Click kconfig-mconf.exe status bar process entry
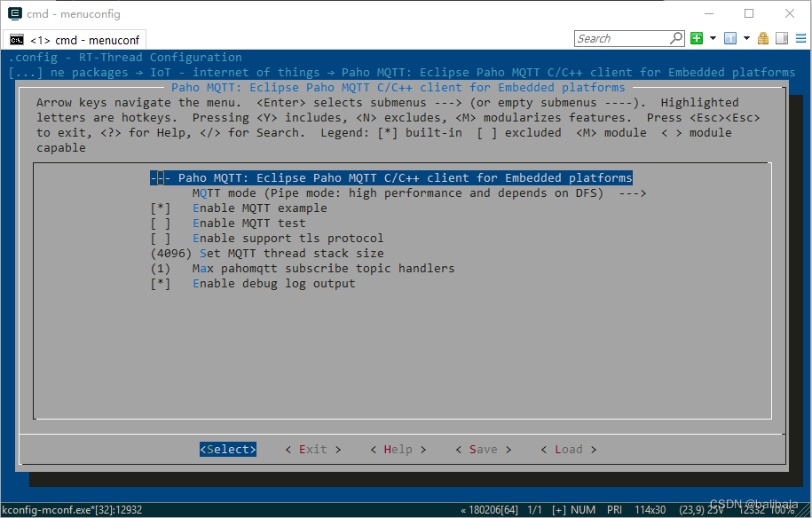The image size is (812, 518). [72, 510]
